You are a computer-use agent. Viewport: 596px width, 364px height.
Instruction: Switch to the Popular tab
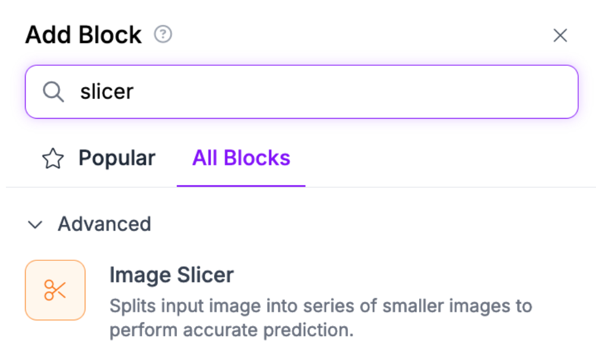[116, 158]
